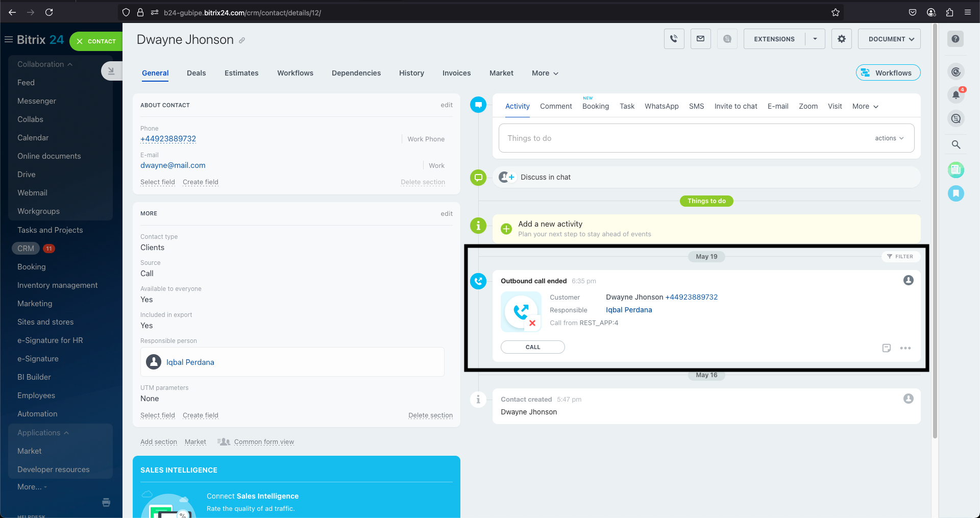Click the magnifier search icon in right sidebar

tap(955, 145)
